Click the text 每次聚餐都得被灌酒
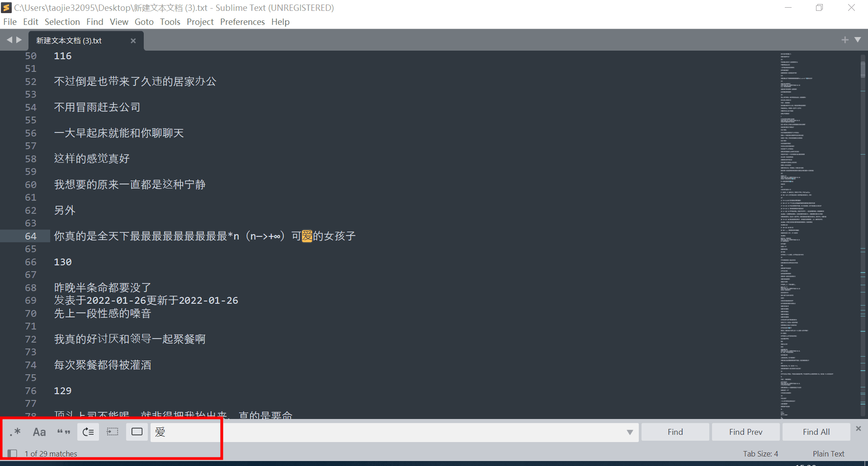Viewport: 868px width, 466px height. [x=103, y=365]
